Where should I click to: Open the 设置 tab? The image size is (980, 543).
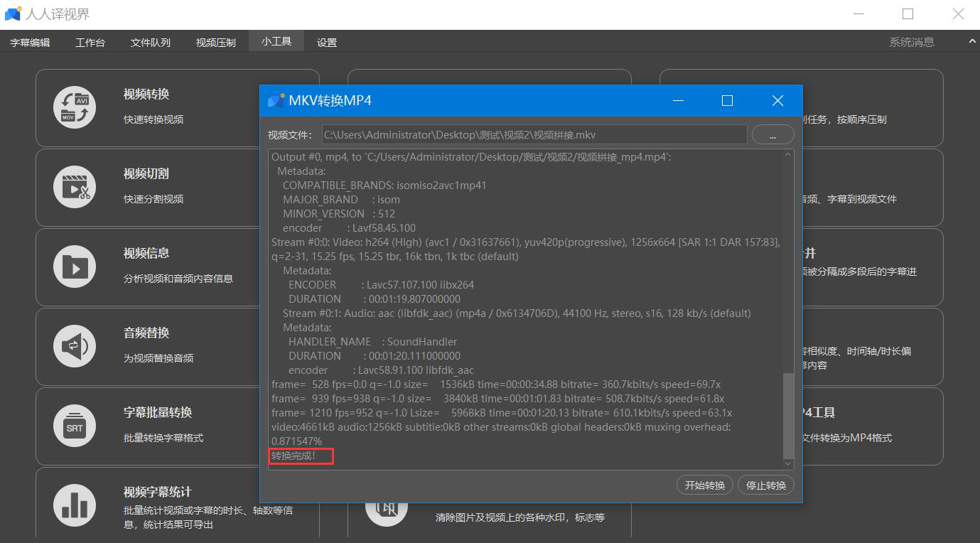(x=327, y=43)
